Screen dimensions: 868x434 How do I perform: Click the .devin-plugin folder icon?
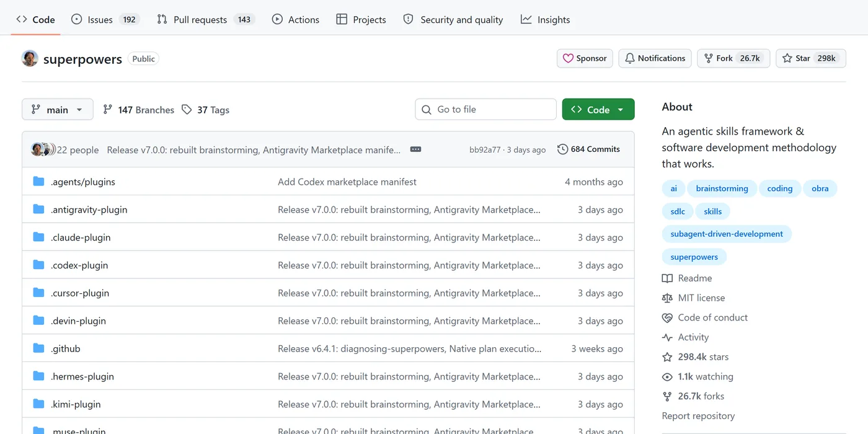click(x=38, y=321)
